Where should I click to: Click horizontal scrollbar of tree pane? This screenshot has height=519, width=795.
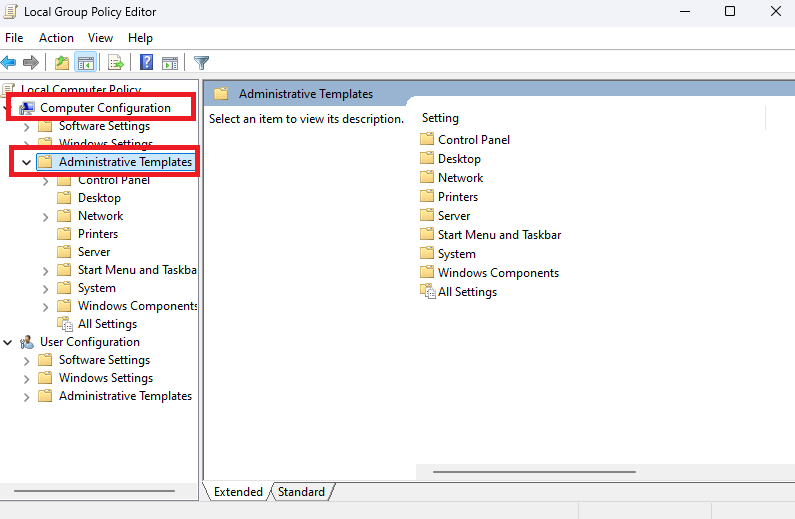(x=94, y=491)
